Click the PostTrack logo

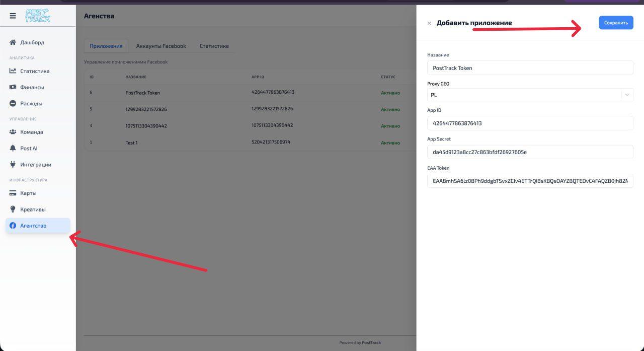click(38, 16)
